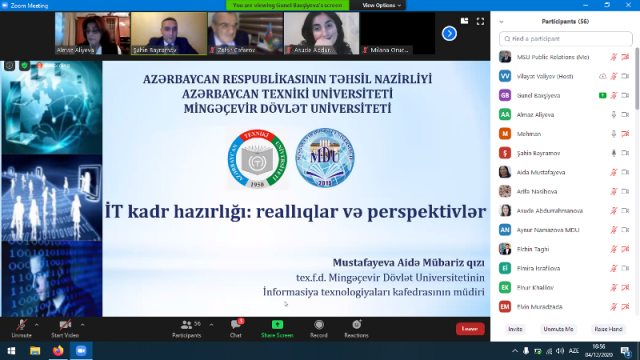640x360 pixels.
Task: Open Firefox from the taskbar
Action: [x=58, y=351]
